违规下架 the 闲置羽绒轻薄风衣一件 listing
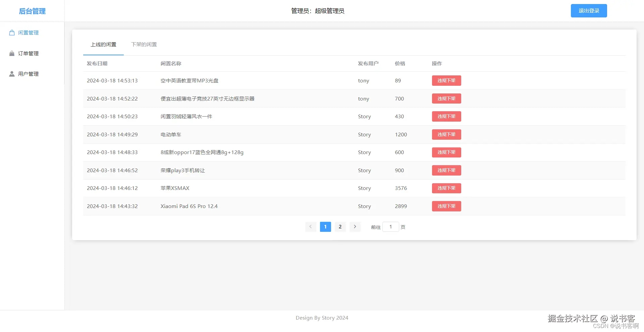 pyautogui.click(x=446, y=116)
